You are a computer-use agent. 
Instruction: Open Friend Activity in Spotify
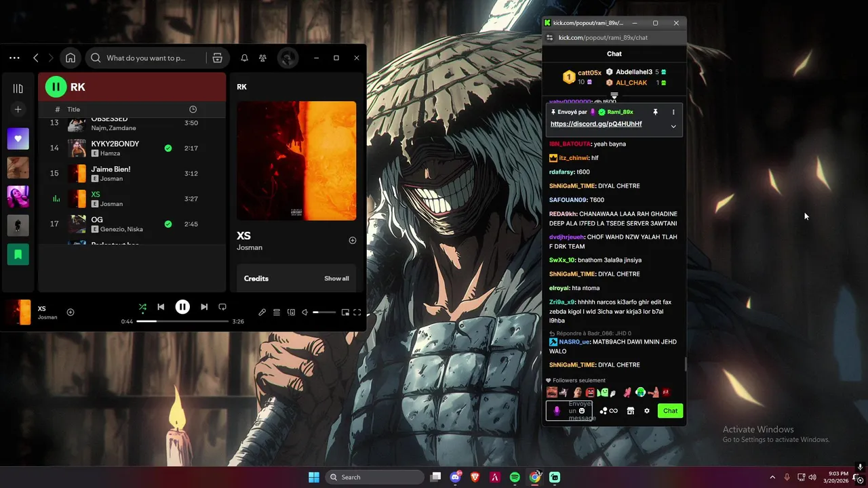[x=262, y=58]
